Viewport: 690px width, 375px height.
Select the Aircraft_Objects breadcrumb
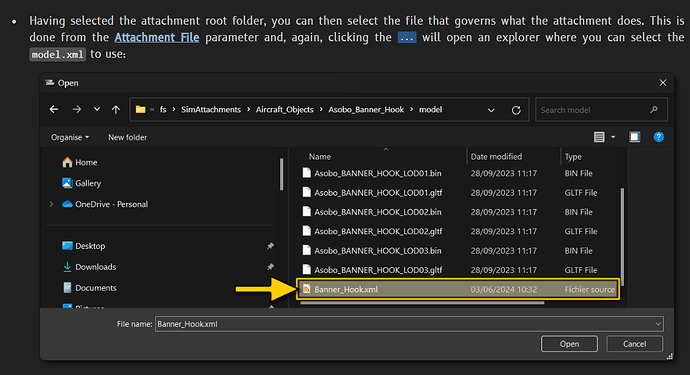pyautogui.click(x=284, y=110)
